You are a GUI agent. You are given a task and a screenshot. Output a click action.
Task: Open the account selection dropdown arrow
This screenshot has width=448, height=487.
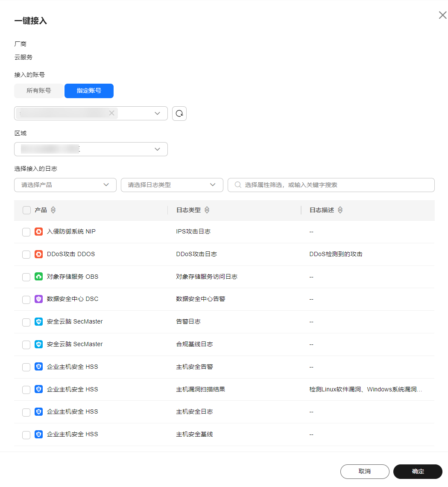(x=158, y=114)
